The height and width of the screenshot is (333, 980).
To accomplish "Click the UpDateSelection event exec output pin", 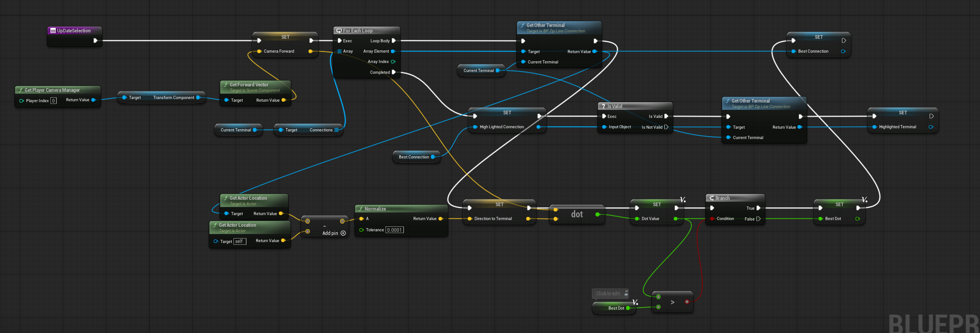I will 95,40.
